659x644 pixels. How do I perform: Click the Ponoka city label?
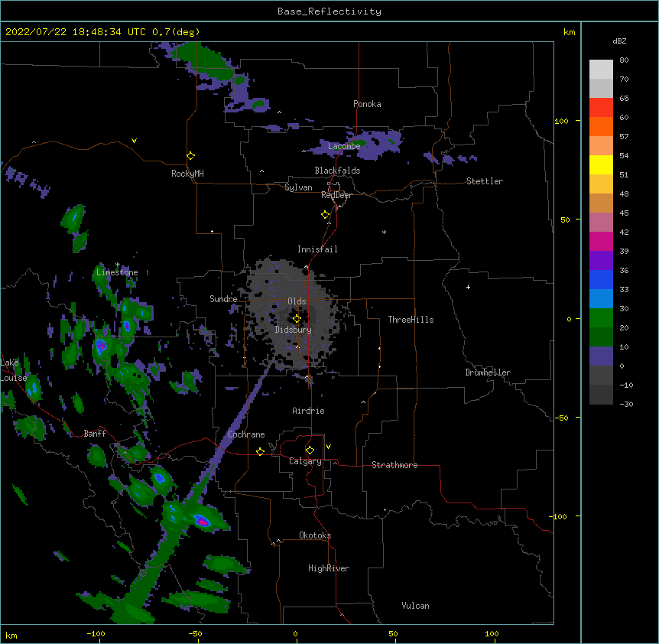(x=367, y=104)
